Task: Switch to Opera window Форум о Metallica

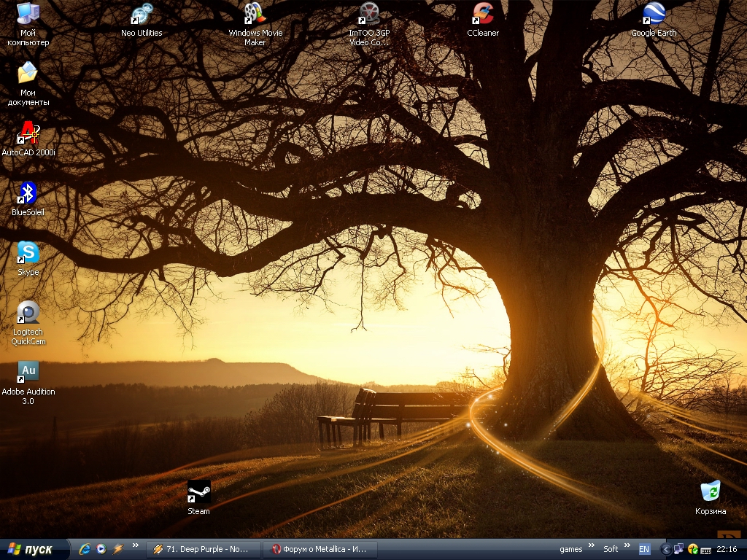Action: pyautogui.click(x=320, y=549)
